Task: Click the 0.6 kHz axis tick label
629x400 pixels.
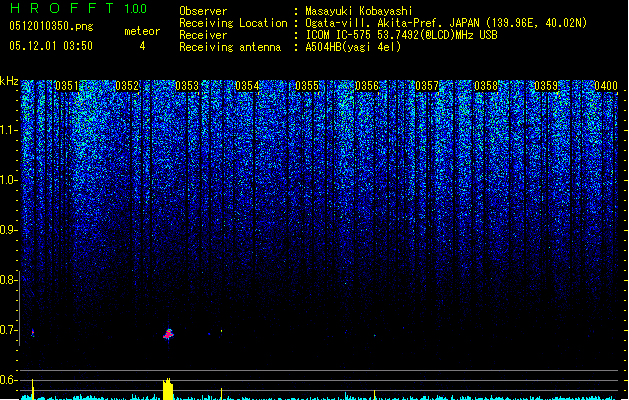Action: [x=8, y=380]
